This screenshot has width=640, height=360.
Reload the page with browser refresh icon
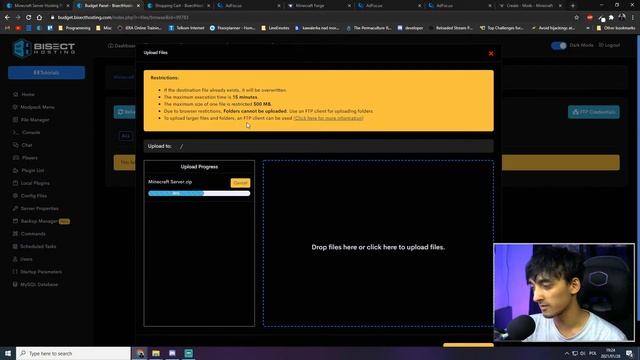(x=29, y=18)
